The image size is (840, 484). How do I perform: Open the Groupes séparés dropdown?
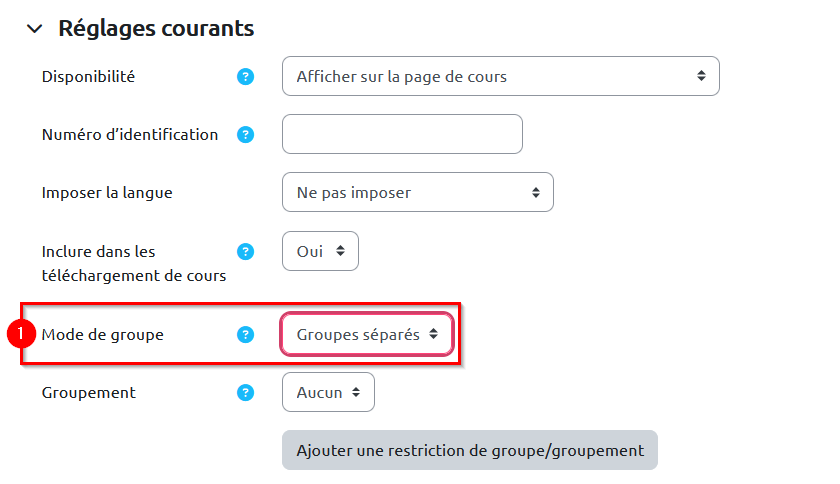[367, 335]
